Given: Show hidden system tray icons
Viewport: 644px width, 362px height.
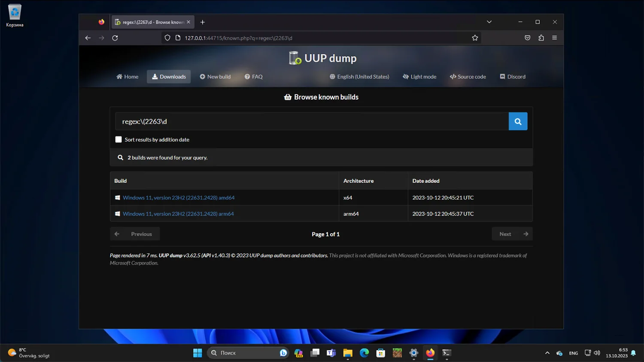Looking at the screenshot, I should click(x=547, y=353).
